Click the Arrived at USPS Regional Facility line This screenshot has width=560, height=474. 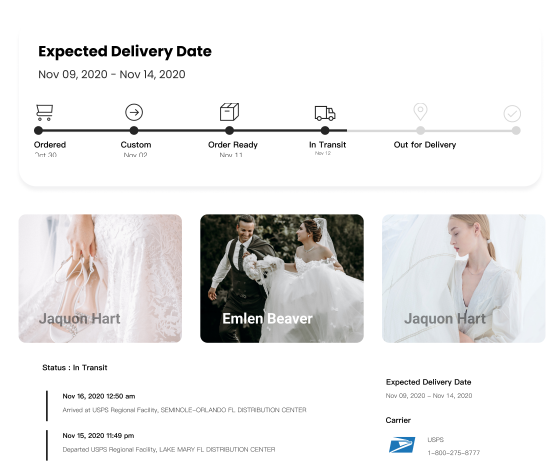tap(184, 410)
